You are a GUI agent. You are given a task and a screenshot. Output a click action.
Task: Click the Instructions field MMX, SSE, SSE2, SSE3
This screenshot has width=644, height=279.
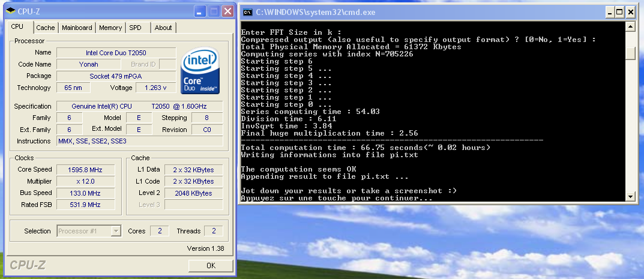(x=140, y=141)
